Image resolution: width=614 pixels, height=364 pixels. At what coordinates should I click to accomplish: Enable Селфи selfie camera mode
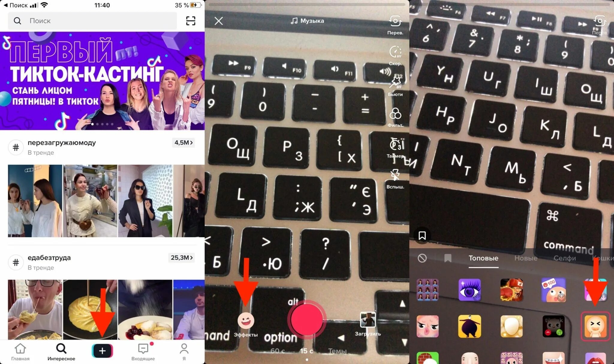coord(564,258)
